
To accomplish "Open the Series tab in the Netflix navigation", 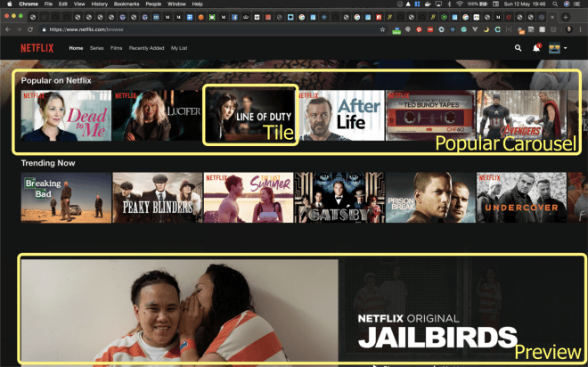I will [96, 48].
